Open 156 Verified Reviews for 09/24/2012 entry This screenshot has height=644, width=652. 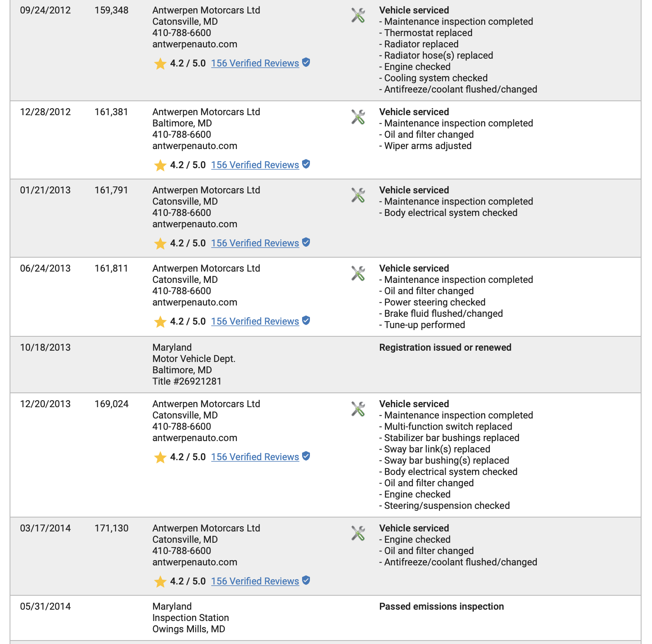point(255,63)
